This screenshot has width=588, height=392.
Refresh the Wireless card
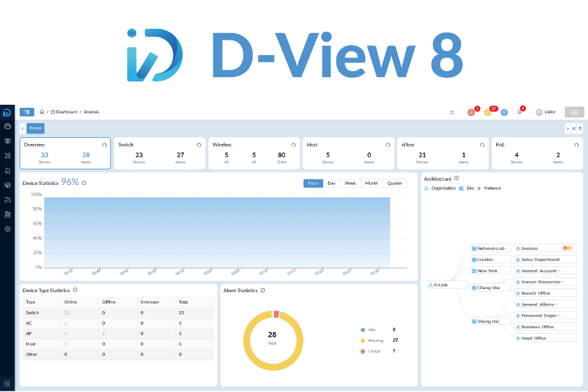[x=294, y=145]
